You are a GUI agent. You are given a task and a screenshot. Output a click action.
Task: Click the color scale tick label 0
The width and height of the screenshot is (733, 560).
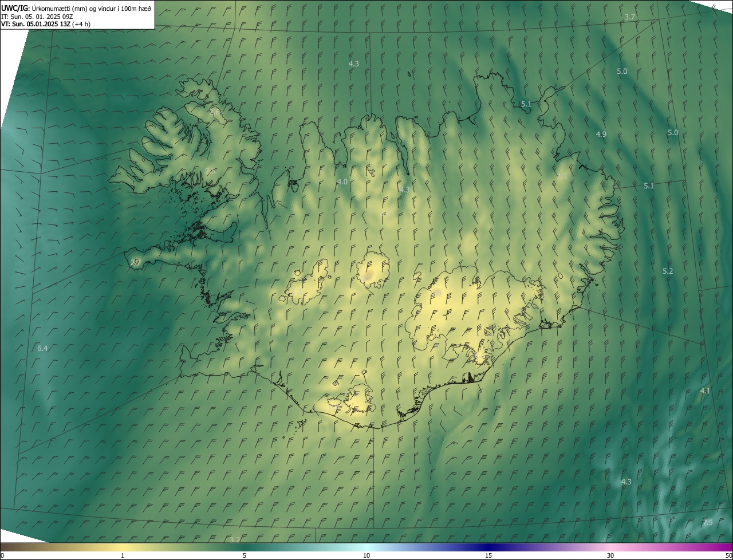pyautogui.click(x=2, y=555)
